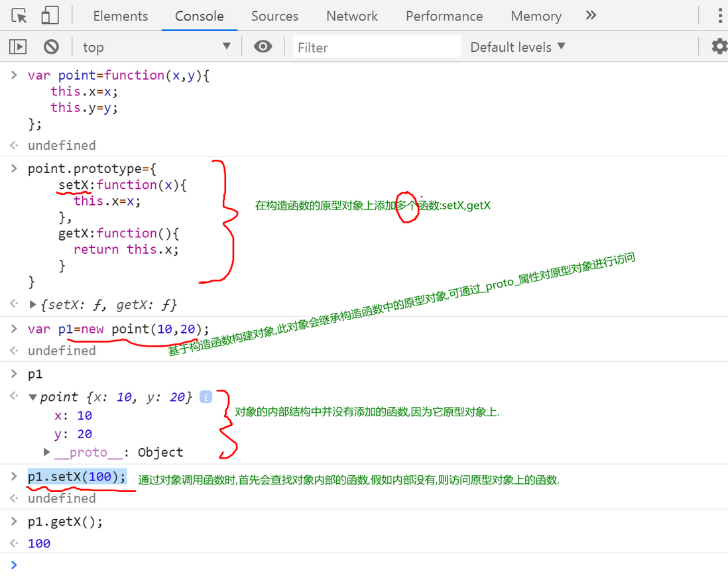Screen dimensions: 728x576
Task: Activate the inspect element picker icon
Action: pos(19,16)
